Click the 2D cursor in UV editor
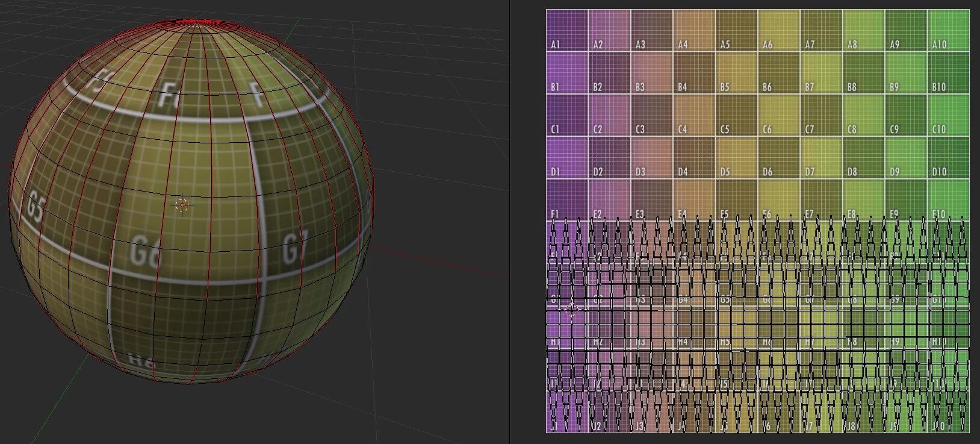 [x=571, y=310]
